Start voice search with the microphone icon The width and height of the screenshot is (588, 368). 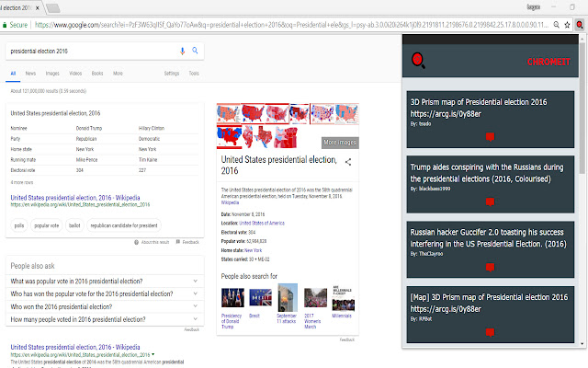(182, 52)
